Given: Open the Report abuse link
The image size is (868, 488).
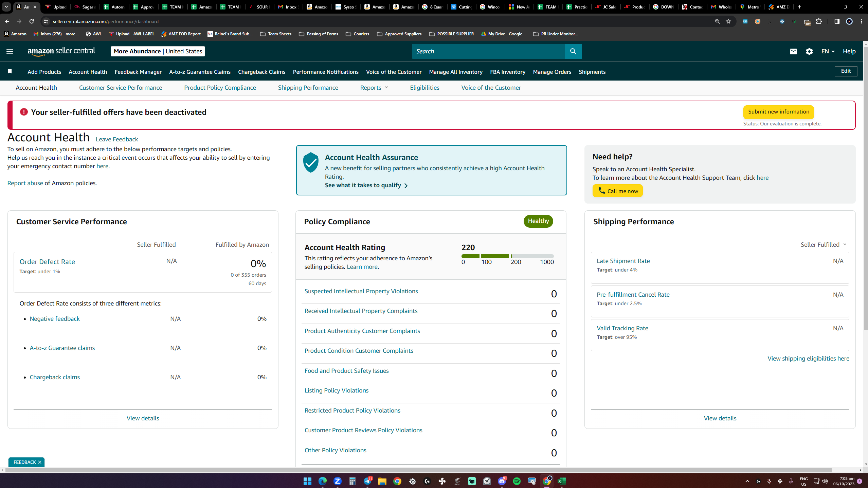Looking at the screenshot, I should pos(25,183).
